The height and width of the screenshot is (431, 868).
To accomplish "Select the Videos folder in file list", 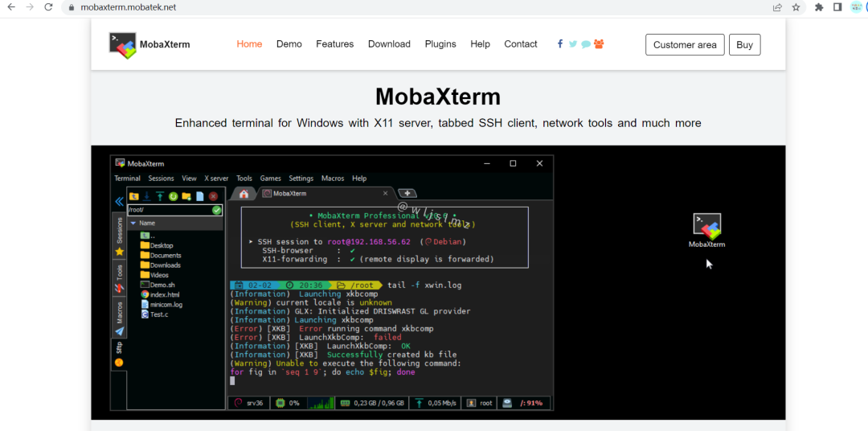I will click(x=154, y=275).
